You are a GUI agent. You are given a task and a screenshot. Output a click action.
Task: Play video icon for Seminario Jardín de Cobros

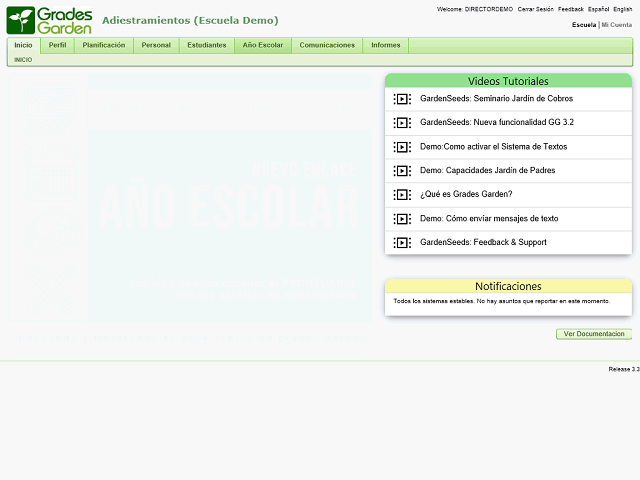(402, 99)
